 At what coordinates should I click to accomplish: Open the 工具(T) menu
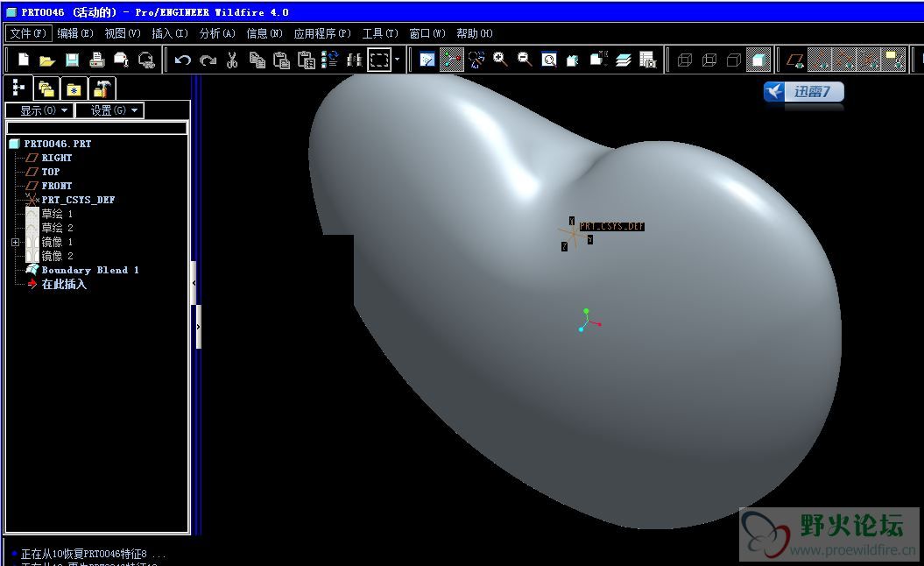coord(380,33)
